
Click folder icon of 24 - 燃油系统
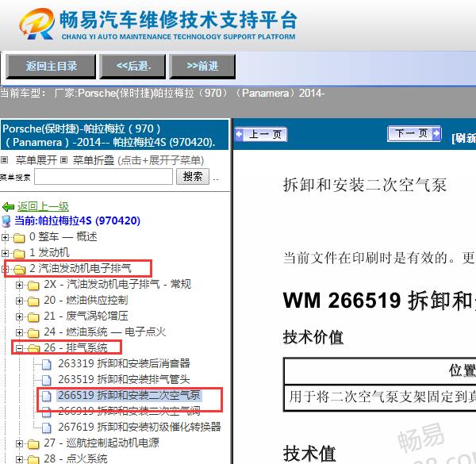33,333
